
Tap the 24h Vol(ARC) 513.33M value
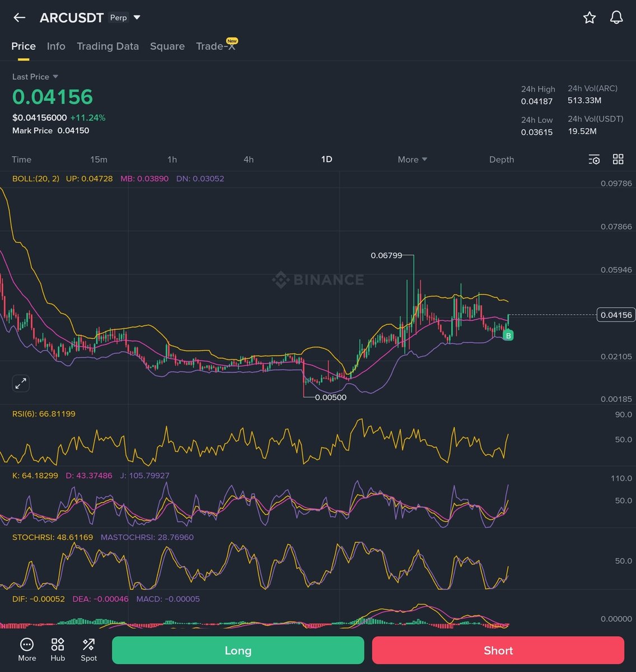(x=584, y=100)
